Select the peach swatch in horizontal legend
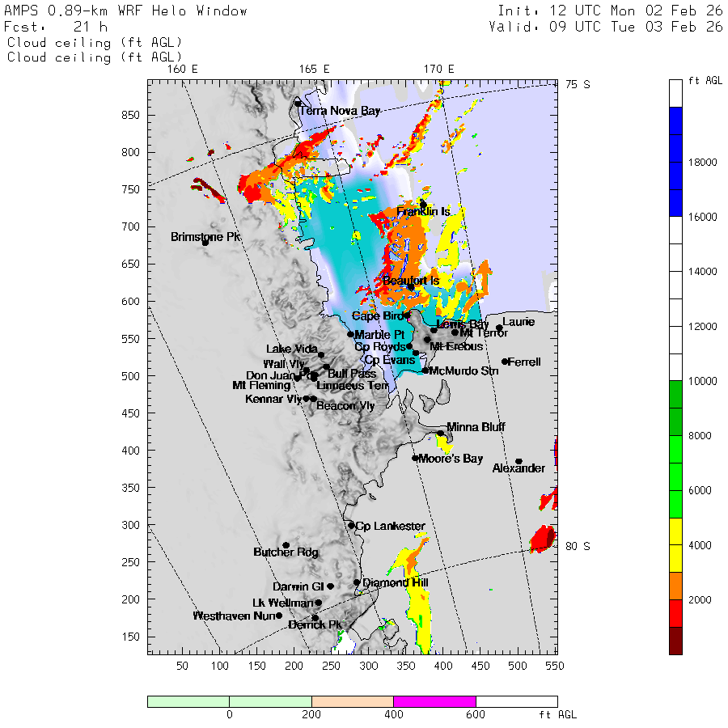Viewport: 728px width, 728px height. (352, 701)
